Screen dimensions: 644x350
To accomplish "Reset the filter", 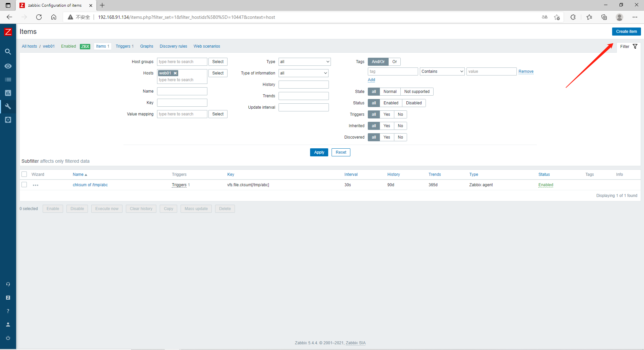I will click(x=341, y=152).
